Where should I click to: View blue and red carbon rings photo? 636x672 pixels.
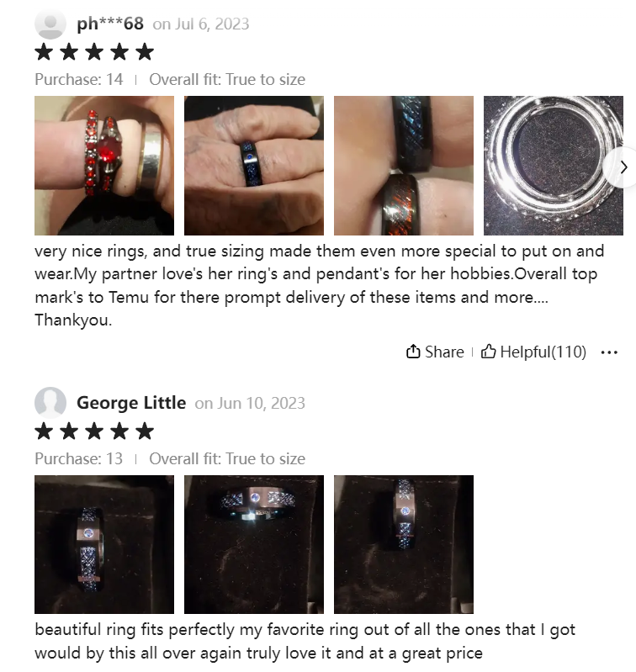tap(404, 166)
